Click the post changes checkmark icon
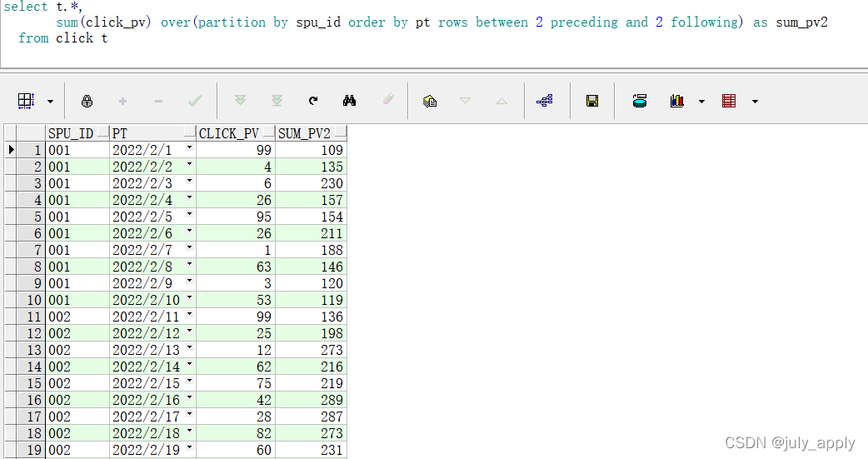This screenshot has height=459, width=868. (195, 101)
